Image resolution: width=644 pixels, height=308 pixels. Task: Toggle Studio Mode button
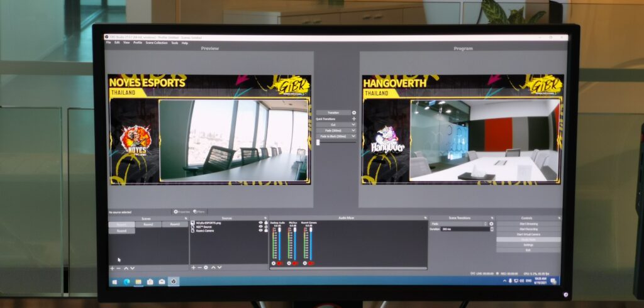pos(528,239)
